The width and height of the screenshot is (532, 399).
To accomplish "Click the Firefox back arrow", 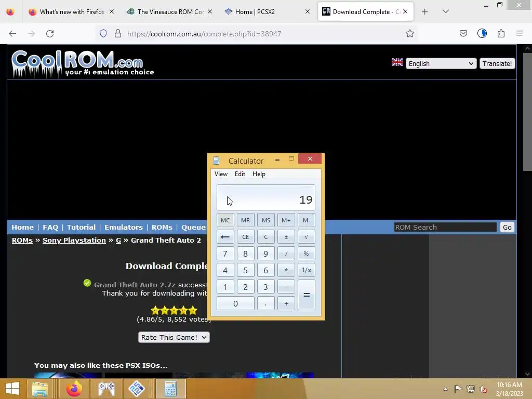I will [12, 34].
